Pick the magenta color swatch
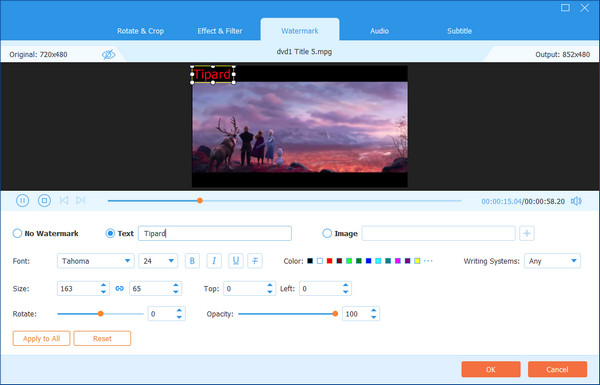 (x=398, y=261)
